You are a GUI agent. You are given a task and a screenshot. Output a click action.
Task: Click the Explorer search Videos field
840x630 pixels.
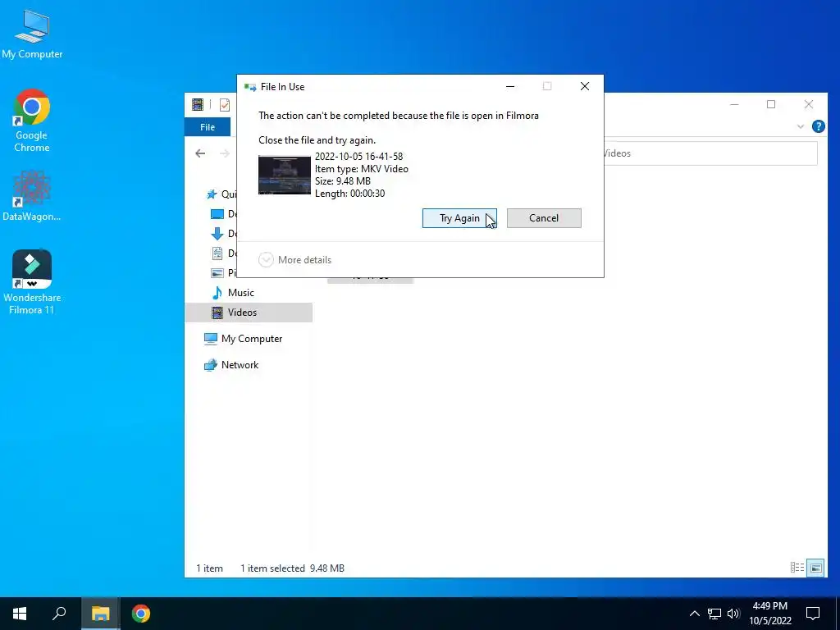[710, 153]
